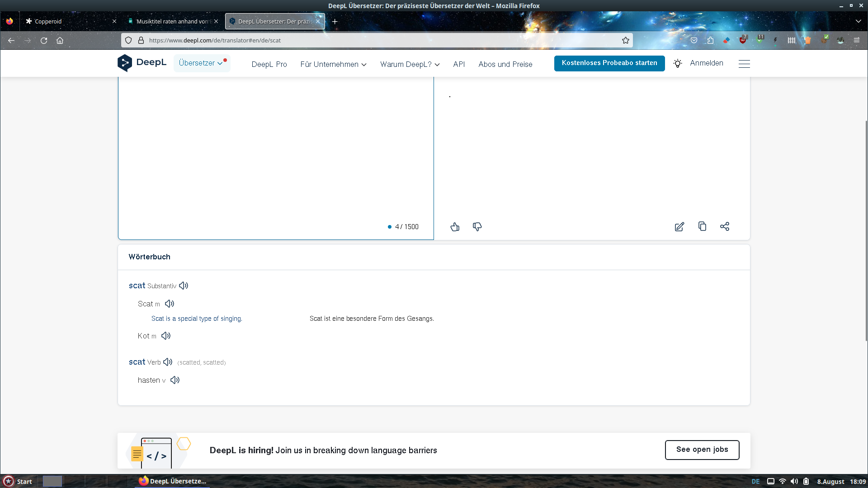Click the share translation icon
The image size is (868, 488).
[725, 226]
